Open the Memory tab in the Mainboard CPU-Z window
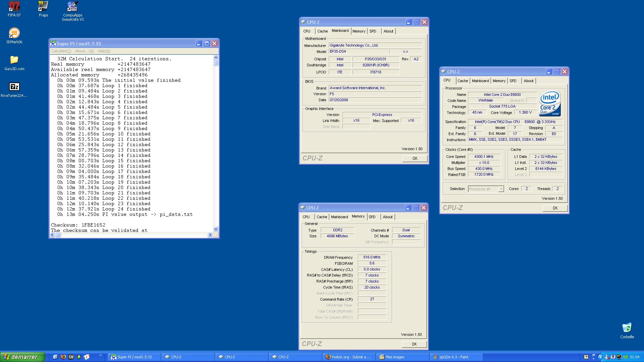The height and width of the screenshot is (362, 644). (359, 31)
